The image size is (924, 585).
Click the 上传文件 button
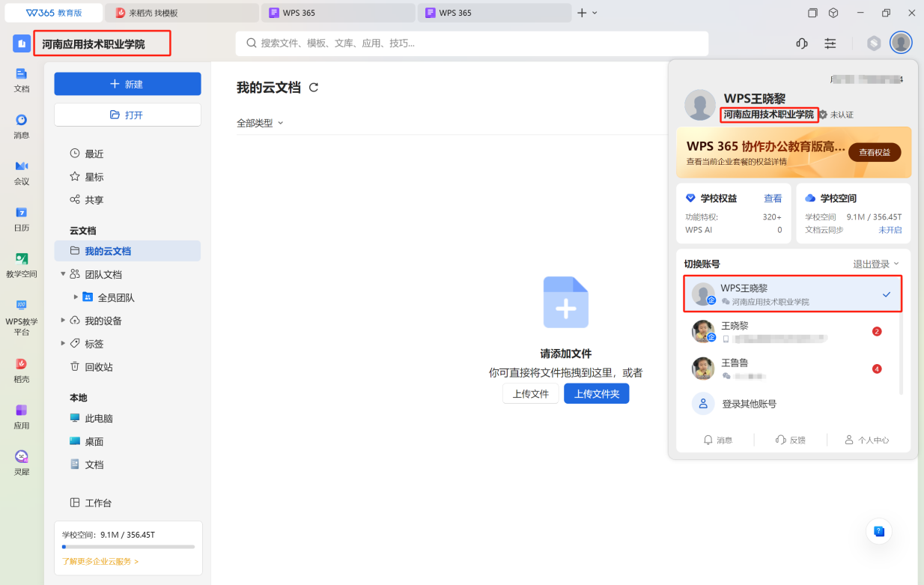point(530,393)
